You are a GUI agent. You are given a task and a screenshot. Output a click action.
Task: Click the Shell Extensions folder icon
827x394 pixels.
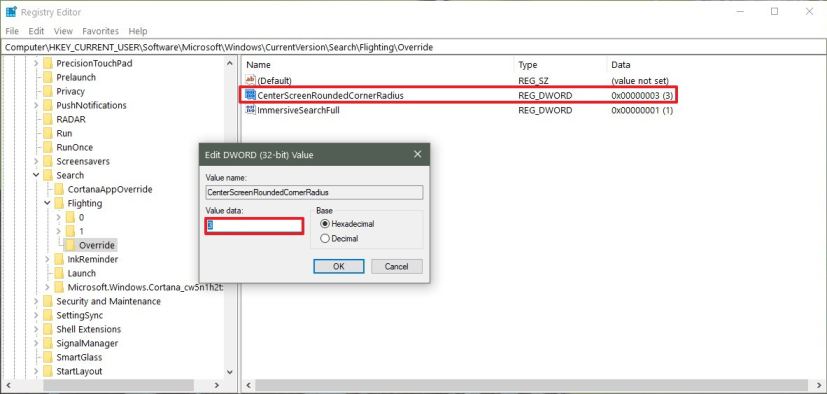click(48, 329)
